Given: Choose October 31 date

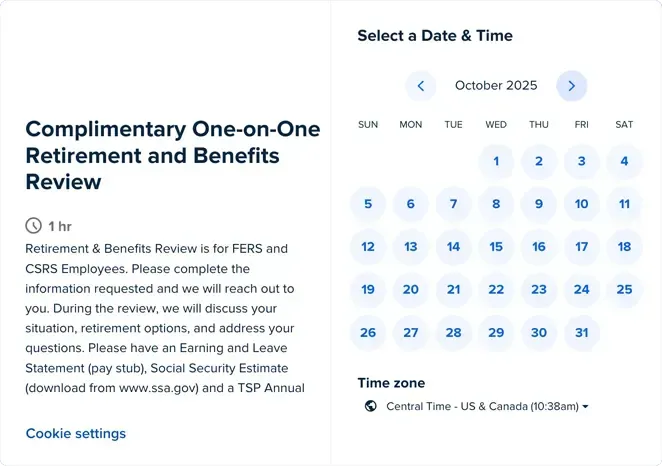Looking at the screenshot, I should point(582,333).
